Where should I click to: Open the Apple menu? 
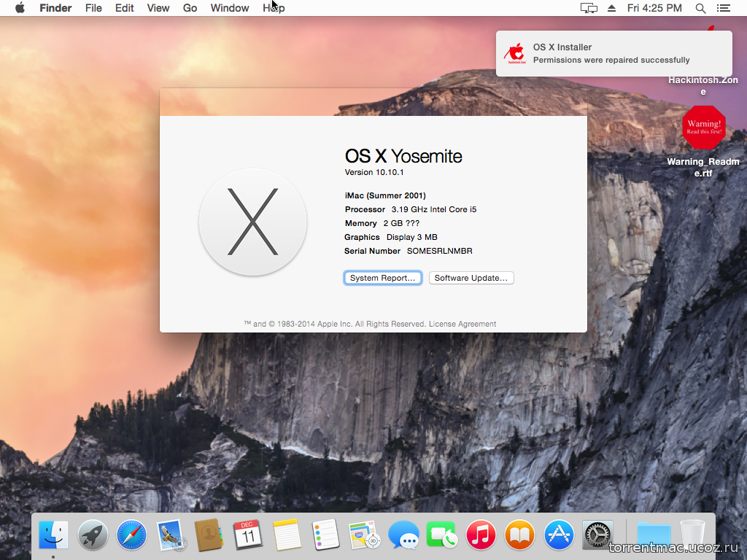point(20,8)
